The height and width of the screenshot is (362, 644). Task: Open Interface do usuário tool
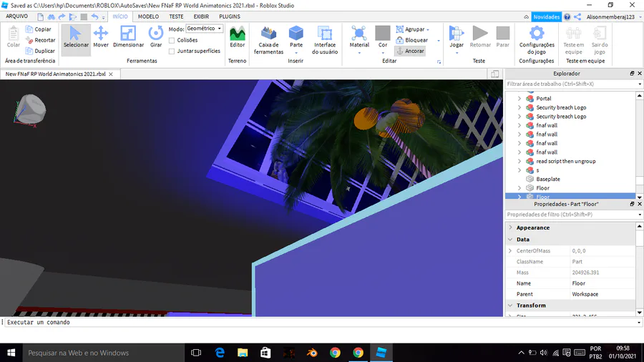pos(324,40)
